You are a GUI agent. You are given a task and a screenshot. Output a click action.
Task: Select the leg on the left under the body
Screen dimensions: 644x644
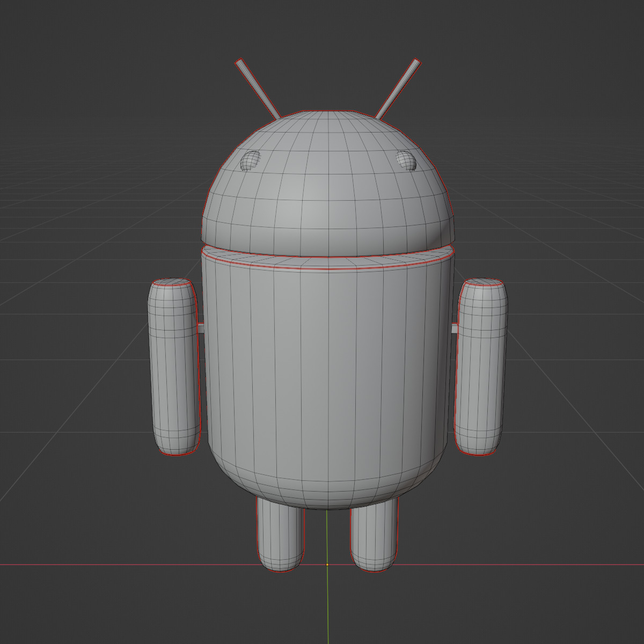pos(280,534)
